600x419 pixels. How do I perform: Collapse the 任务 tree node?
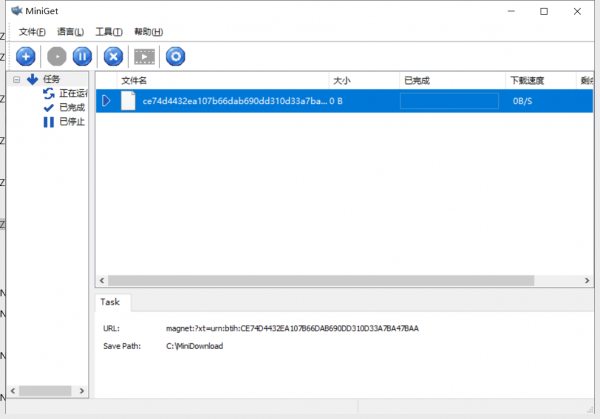coord(16,80)
